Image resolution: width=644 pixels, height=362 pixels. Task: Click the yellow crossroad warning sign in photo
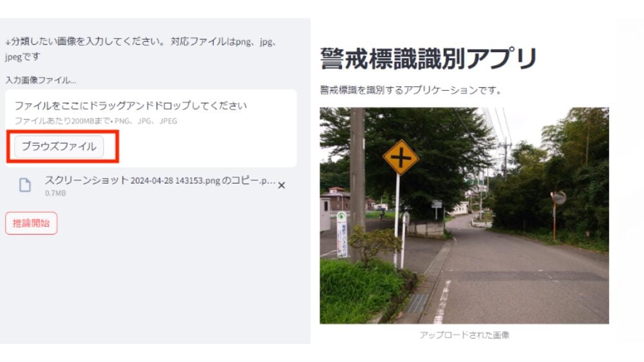(x=401, y=157)
